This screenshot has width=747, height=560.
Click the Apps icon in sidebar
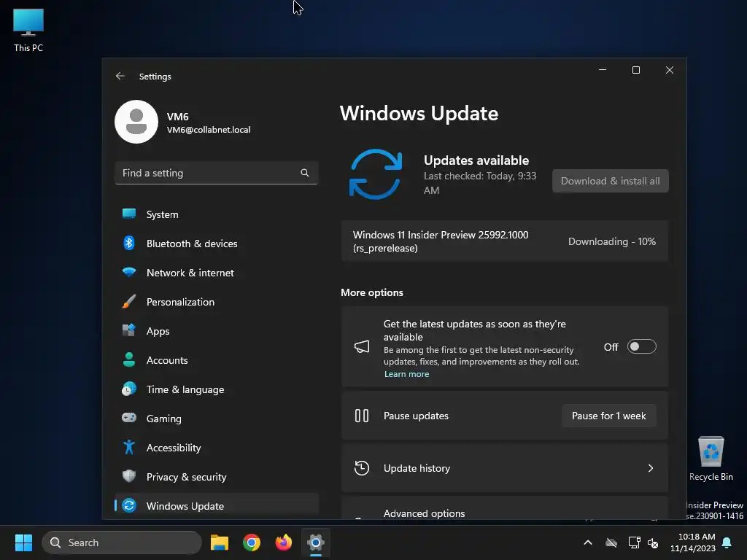coord(128,330)
